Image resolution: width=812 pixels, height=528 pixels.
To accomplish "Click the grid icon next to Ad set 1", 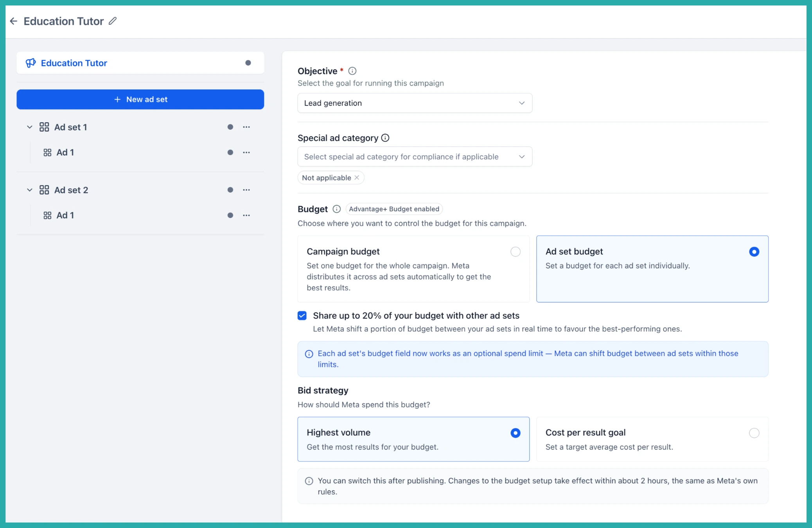I will pyautogui.click(x=44, y=127).
